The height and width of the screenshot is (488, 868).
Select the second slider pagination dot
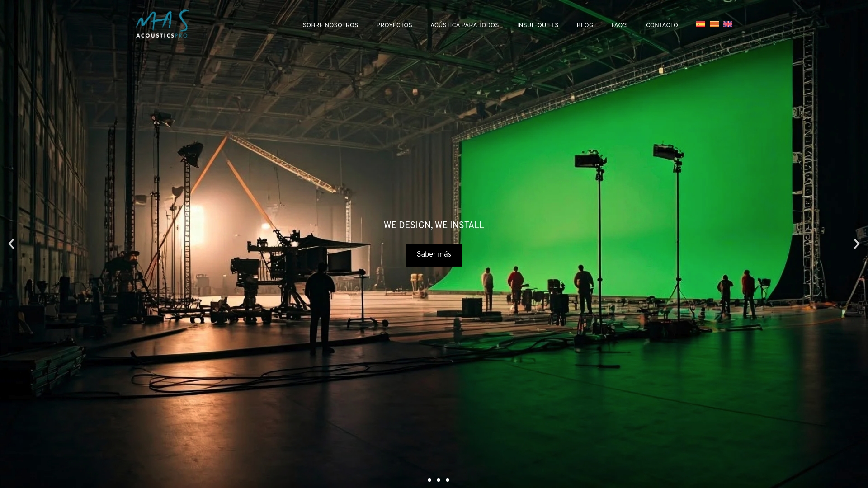tap(439, 480)
